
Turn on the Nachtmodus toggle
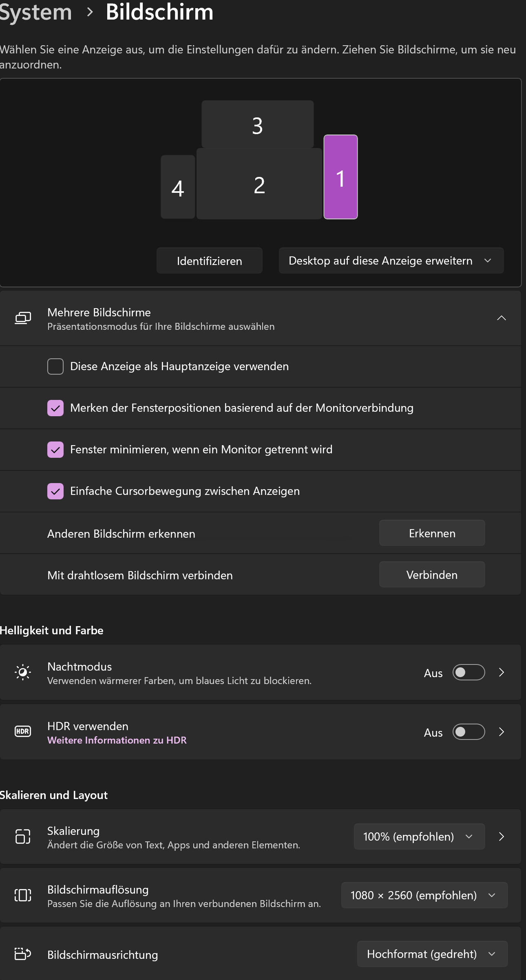click(x=469, y=672)
